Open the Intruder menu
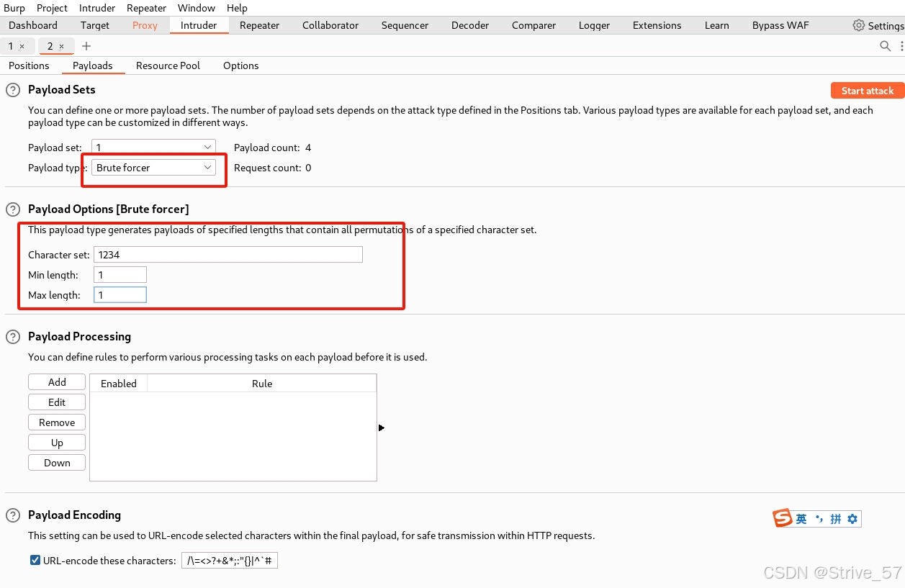The height and width of the screenshot is (588, 905). [97, 8]
